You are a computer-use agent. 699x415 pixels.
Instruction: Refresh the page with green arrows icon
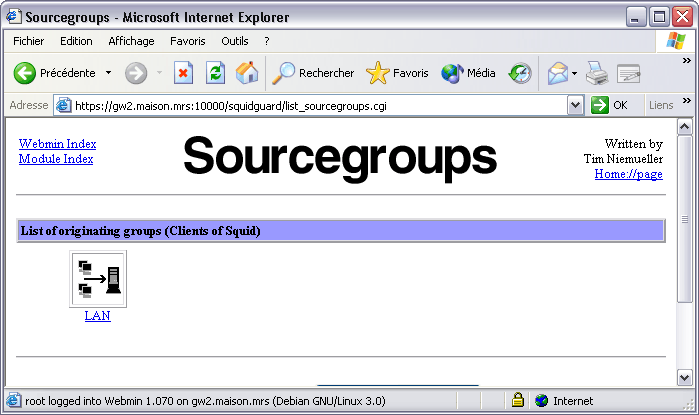click(x=215, y=73)
